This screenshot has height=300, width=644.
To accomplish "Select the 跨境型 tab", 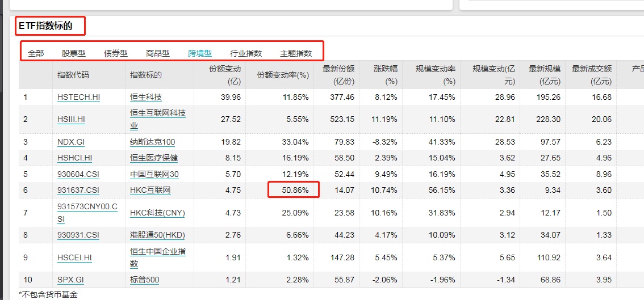I will tap(200, 53).
